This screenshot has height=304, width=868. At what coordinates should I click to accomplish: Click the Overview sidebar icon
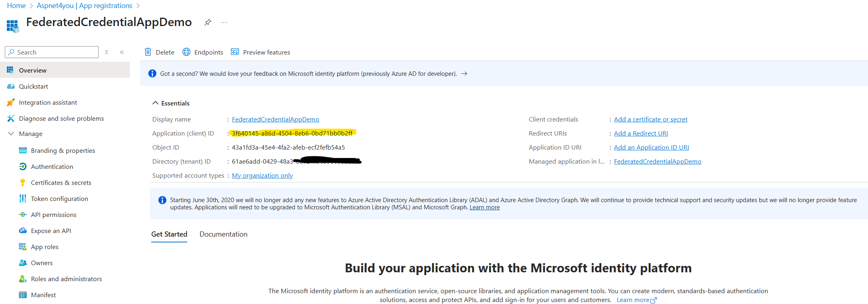(10, 70)
